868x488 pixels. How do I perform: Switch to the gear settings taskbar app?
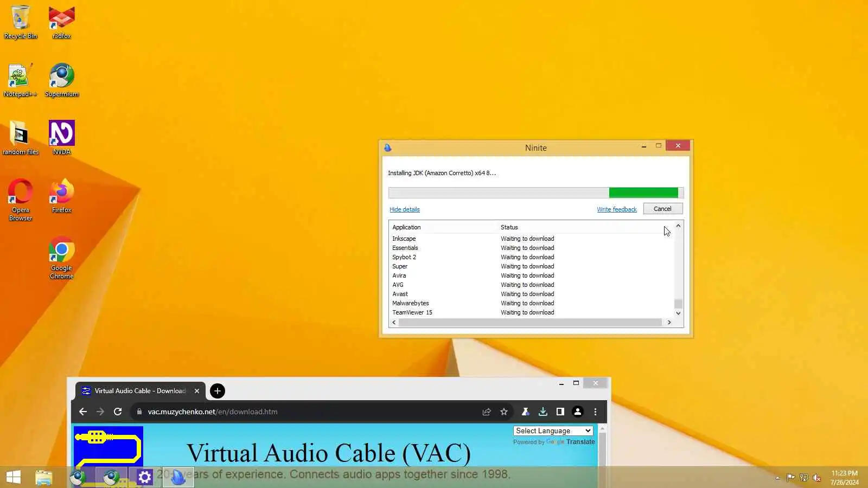click(x=144, y=477)
